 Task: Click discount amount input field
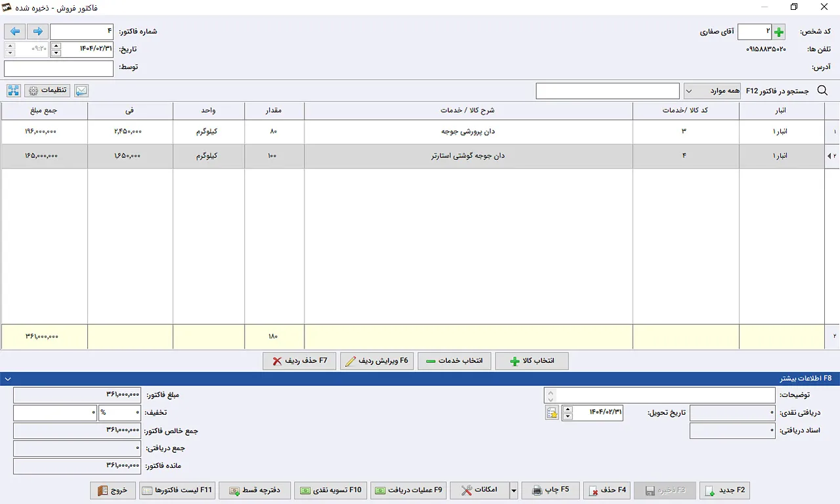tap(55, 413)
